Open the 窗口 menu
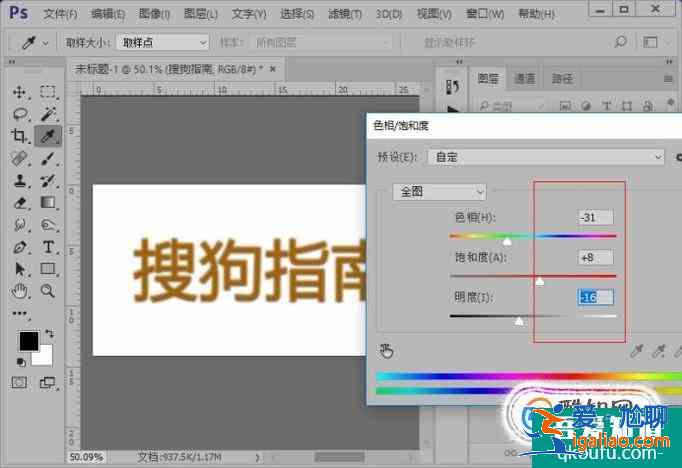This screenshot has height=468, width=682. coord(485,14)
